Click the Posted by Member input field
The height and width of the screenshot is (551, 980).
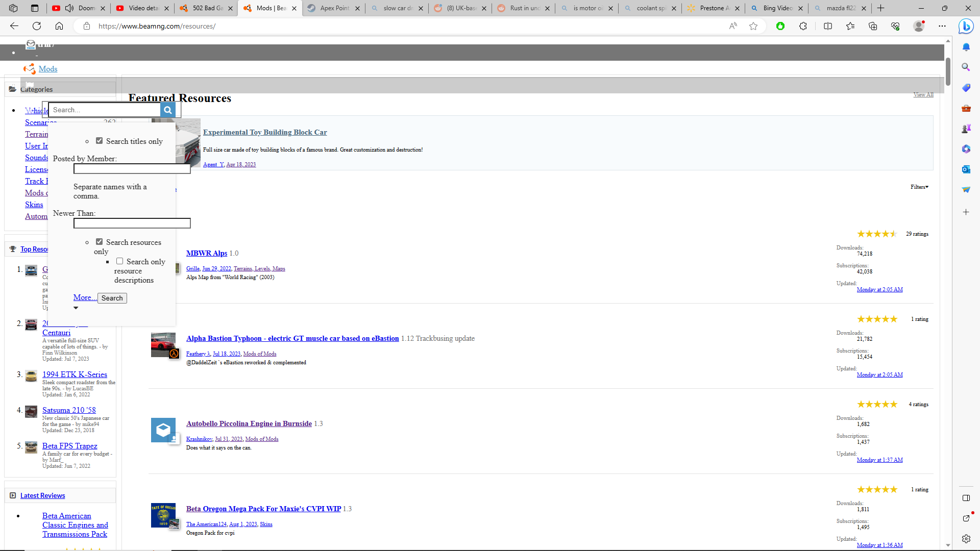[132, 169]
